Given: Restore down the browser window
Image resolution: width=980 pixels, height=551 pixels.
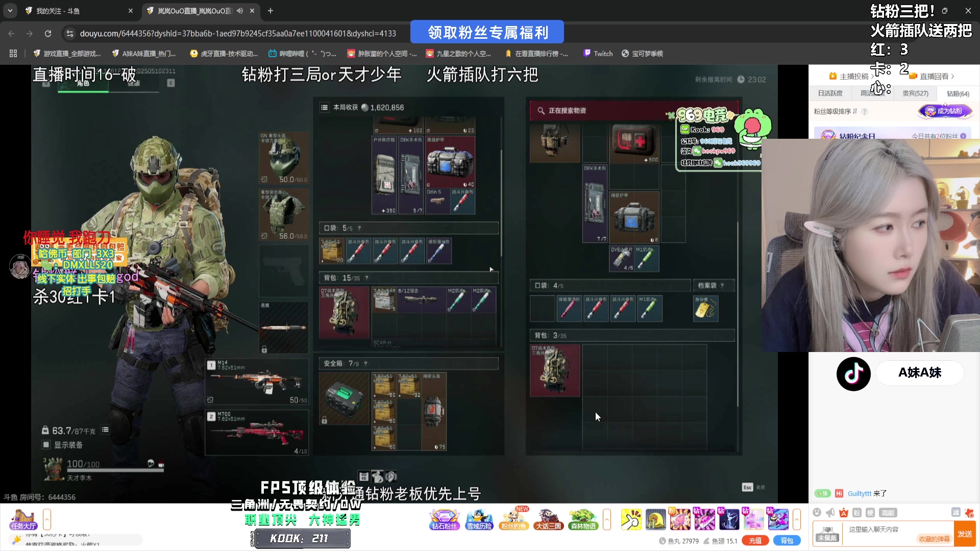Looking at the screenshot, I should pos(945,11).
